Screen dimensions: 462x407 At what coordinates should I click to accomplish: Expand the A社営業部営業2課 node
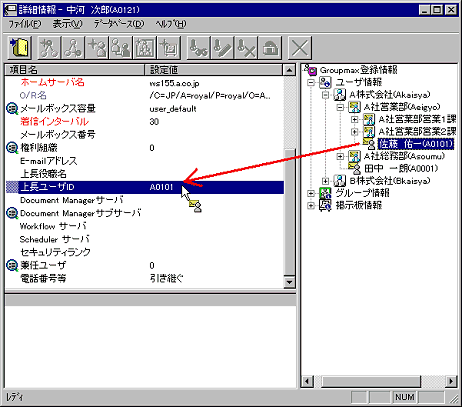point(355,132)
